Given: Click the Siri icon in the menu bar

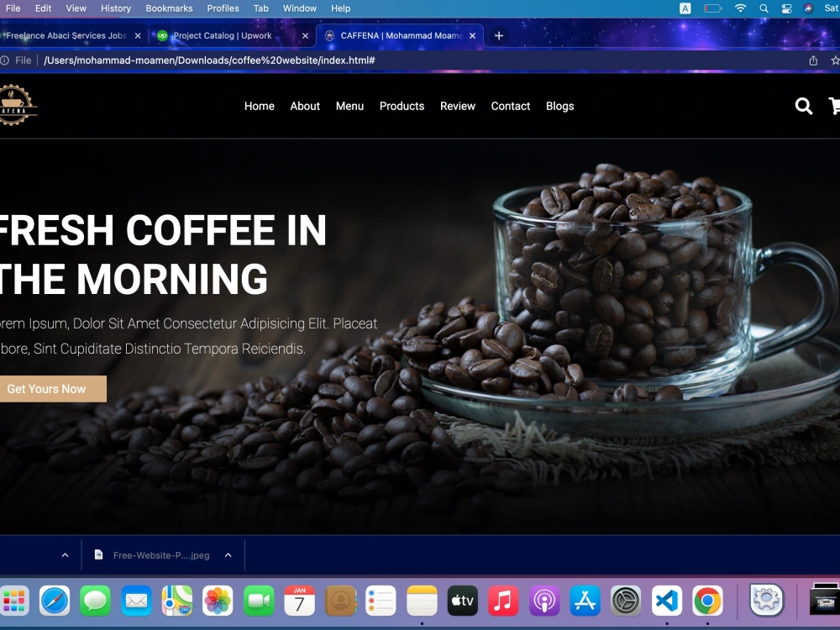Looking at the screenshot, I should [x=809, y=8].
